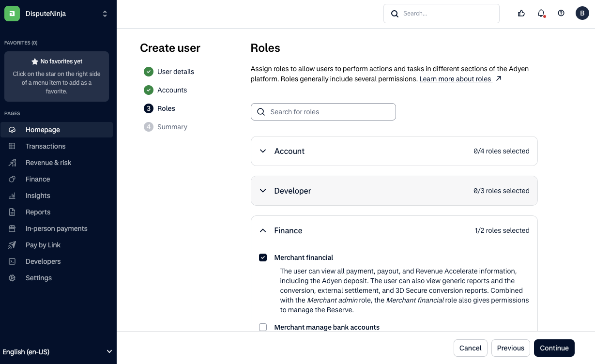Expand the Developer roles section
The height and width of the screenshot is (364, 595).
pos(394,191)
